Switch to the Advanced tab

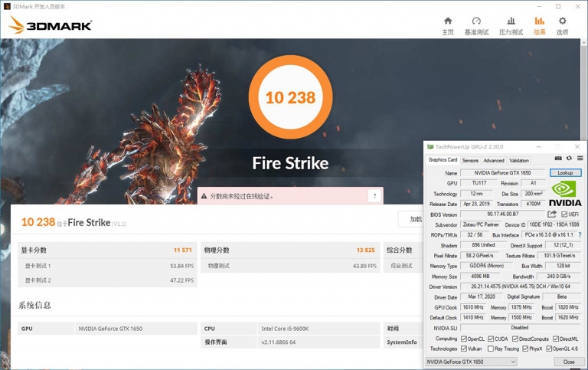494,160
